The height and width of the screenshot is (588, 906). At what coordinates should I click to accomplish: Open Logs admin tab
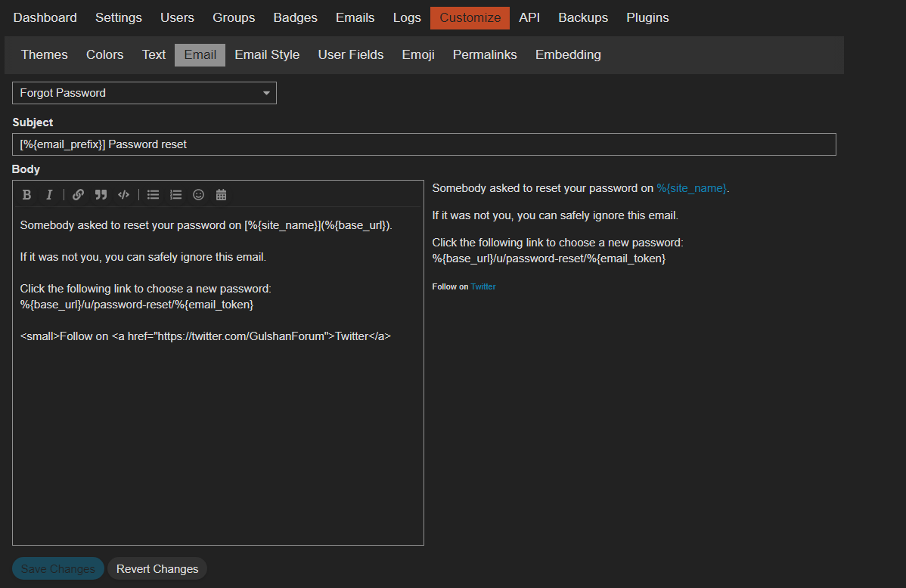click(x=407, y=18)
